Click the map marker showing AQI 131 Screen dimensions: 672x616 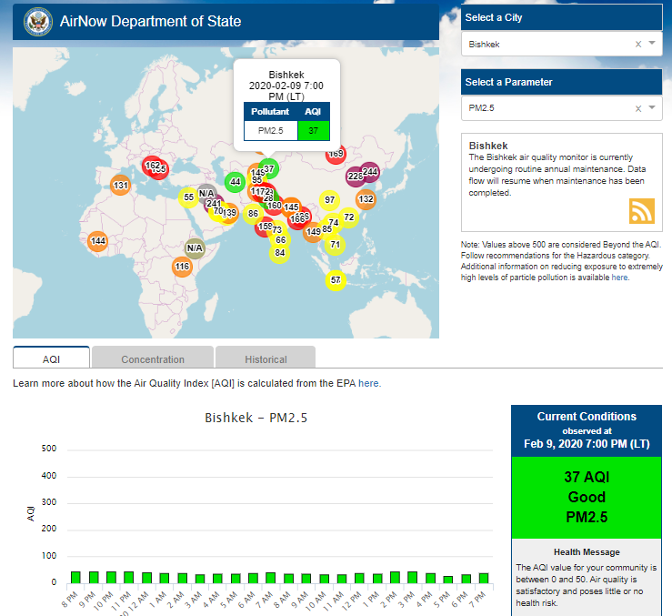[x=120, y=186]
